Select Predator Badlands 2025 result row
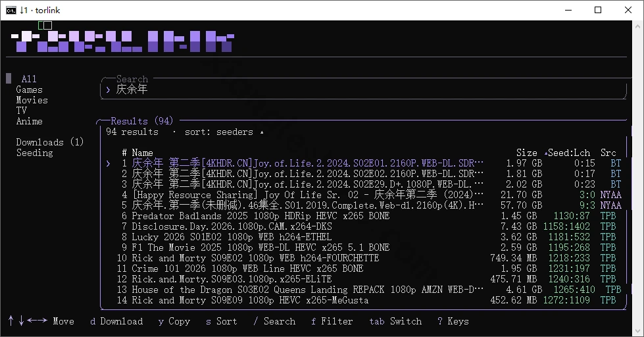Screen dimensions: 644x337 coord(363,216)
